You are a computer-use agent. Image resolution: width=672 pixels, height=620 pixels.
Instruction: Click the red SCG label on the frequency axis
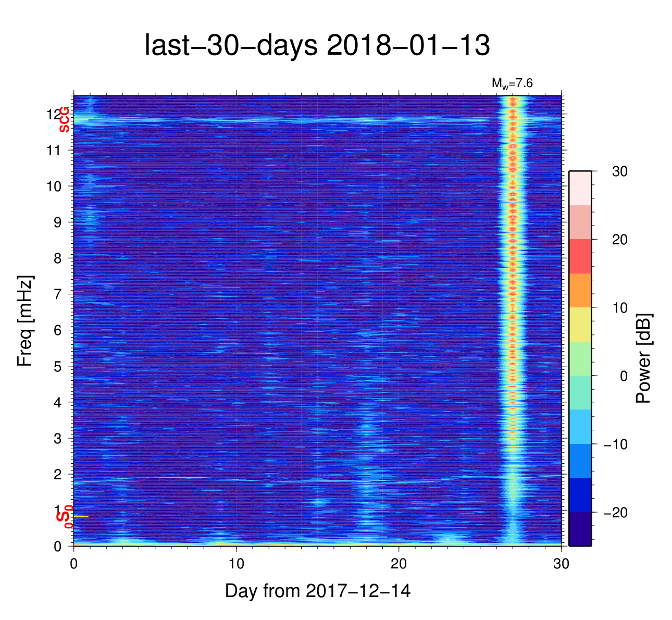tap(64, 119)
